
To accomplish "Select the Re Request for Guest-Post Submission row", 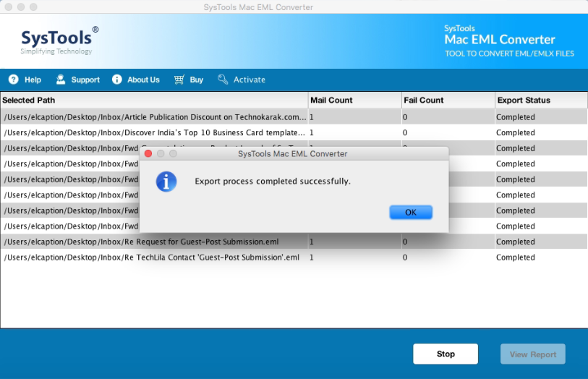I will click(x=141, y=242).
